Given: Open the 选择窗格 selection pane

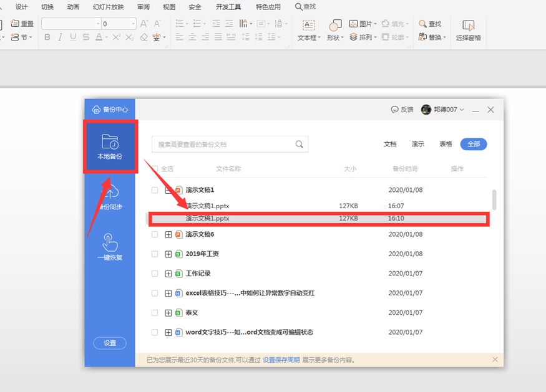Looking at the screenshot, I should pos(469,31).
